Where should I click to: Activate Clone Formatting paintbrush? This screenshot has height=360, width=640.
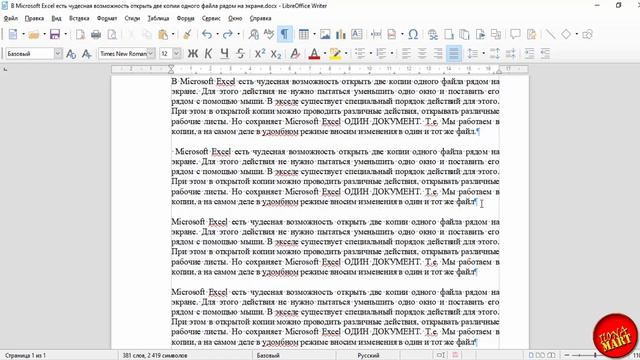coord(187,34)
